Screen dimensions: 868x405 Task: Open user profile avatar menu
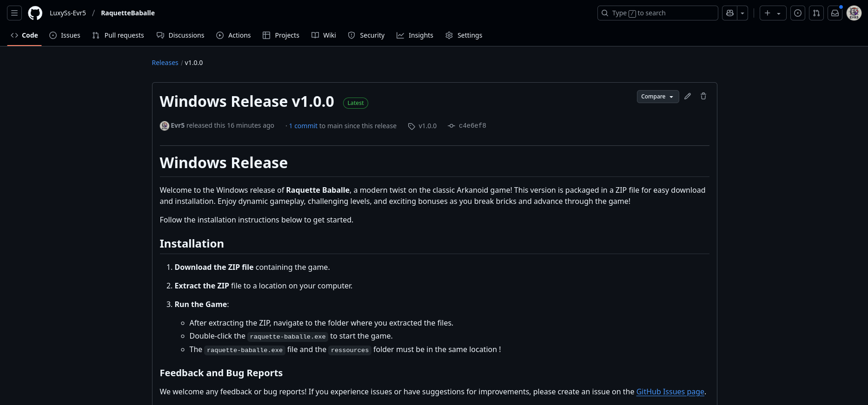click(x=854, y=13)
